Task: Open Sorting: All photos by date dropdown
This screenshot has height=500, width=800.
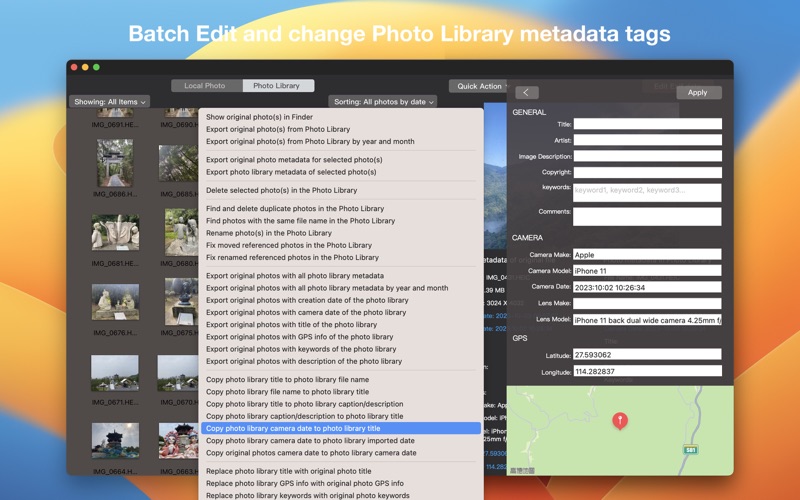Action: tap(383, 102)
